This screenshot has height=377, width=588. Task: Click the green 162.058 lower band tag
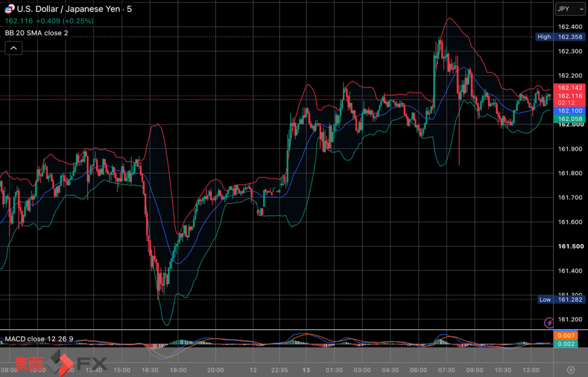(570, 119)
